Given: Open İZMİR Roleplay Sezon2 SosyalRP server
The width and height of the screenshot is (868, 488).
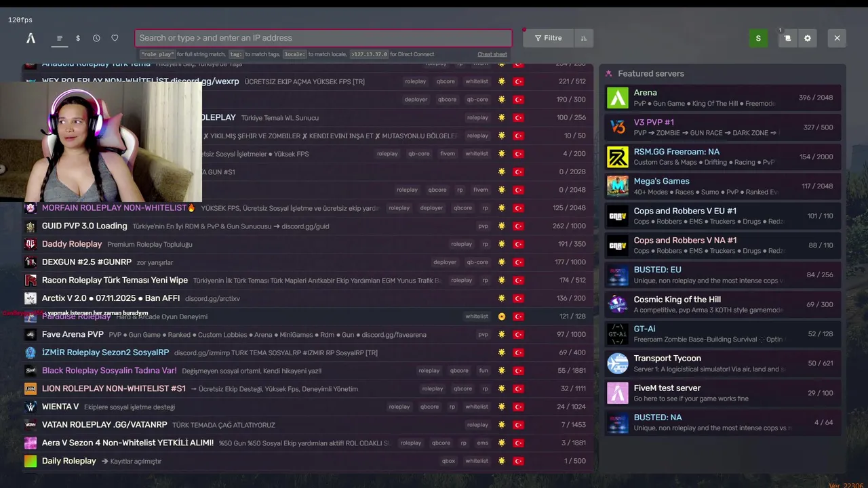Looking at the screenshot, I should coord(308,352).
